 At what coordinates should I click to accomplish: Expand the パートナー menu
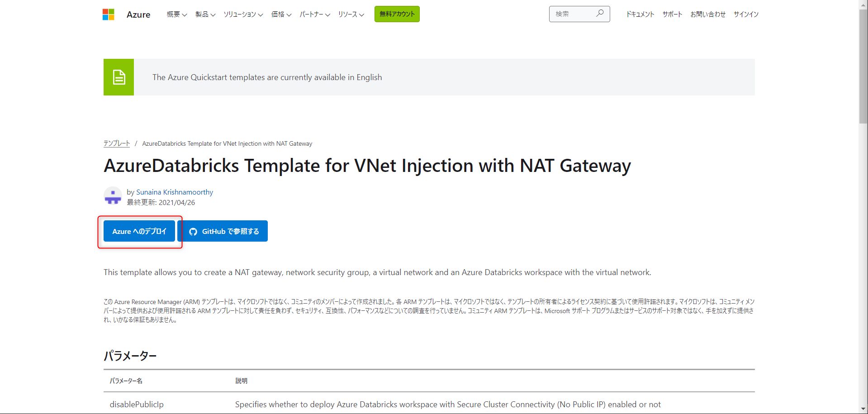pyautogui.click(x=315, y=14)
